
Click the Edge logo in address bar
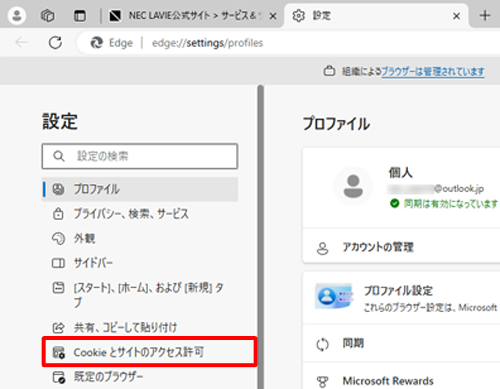(x=97, y=43)
